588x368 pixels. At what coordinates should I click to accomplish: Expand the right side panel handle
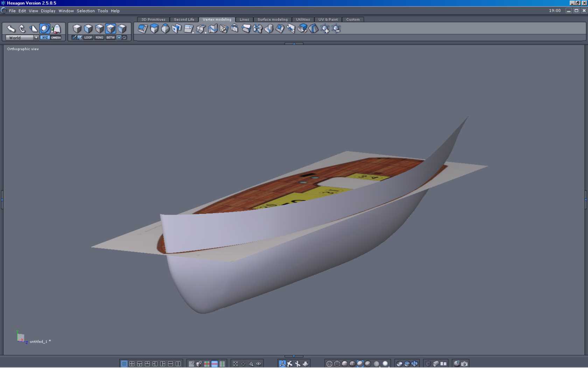586,200
